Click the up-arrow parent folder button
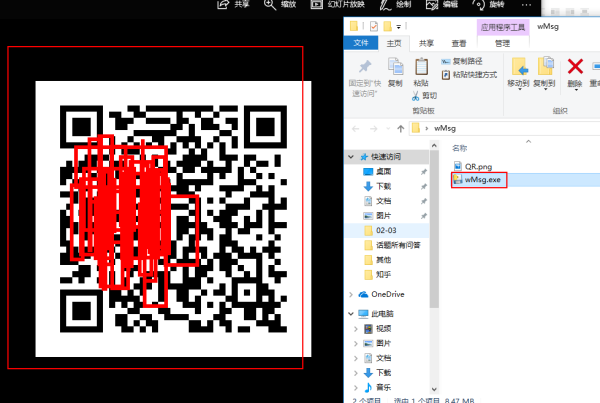This screenshot has height=403, width=600. (401, 129)
